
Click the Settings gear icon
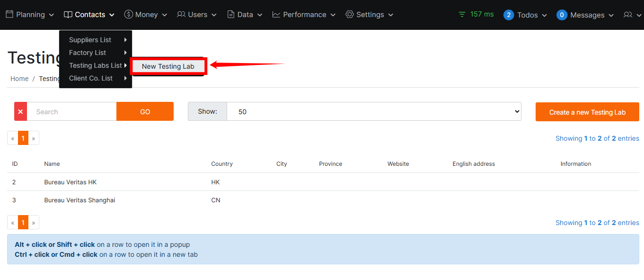click(x=350, y=15)
